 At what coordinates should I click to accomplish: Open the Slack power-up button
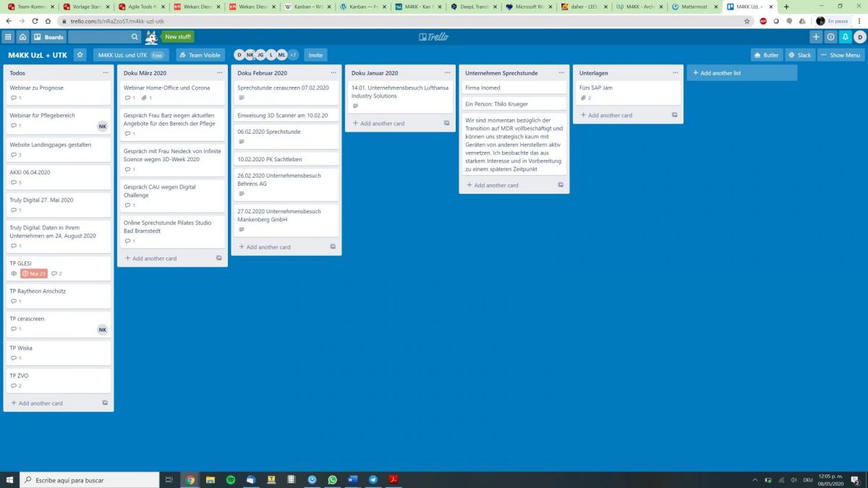(800, 55)
